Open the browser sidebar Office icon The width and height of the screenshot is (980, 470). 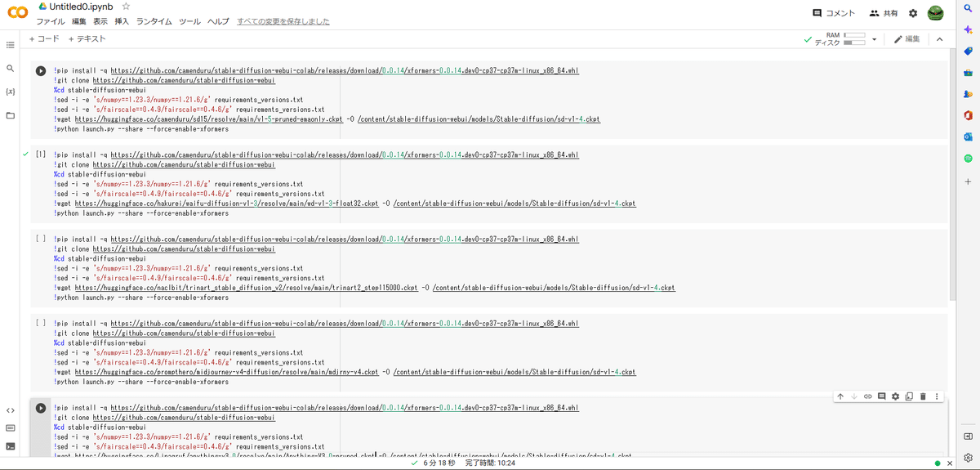point(968,115)
